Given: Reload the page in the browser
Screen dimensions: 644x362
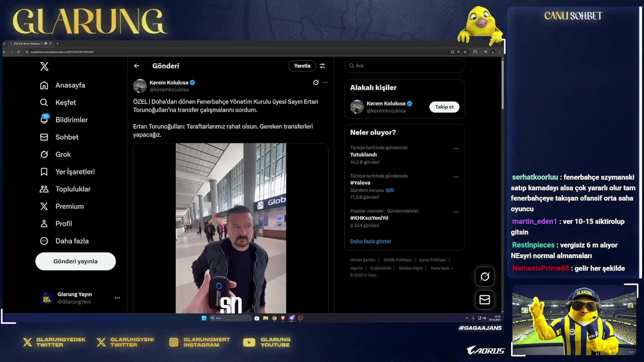Looking at the screenshot, I should click(x=19, y=52).
